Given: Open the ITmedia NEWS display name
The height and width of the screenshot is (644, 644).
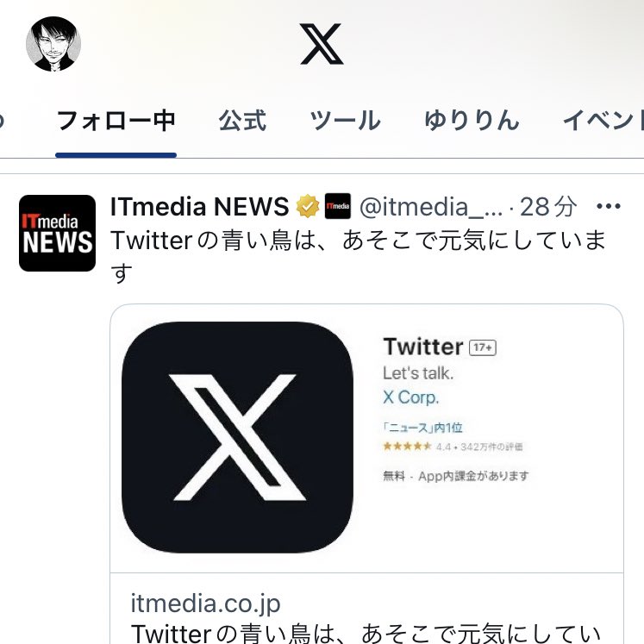Looking at the screenshot, I should (x=200, y=206).
